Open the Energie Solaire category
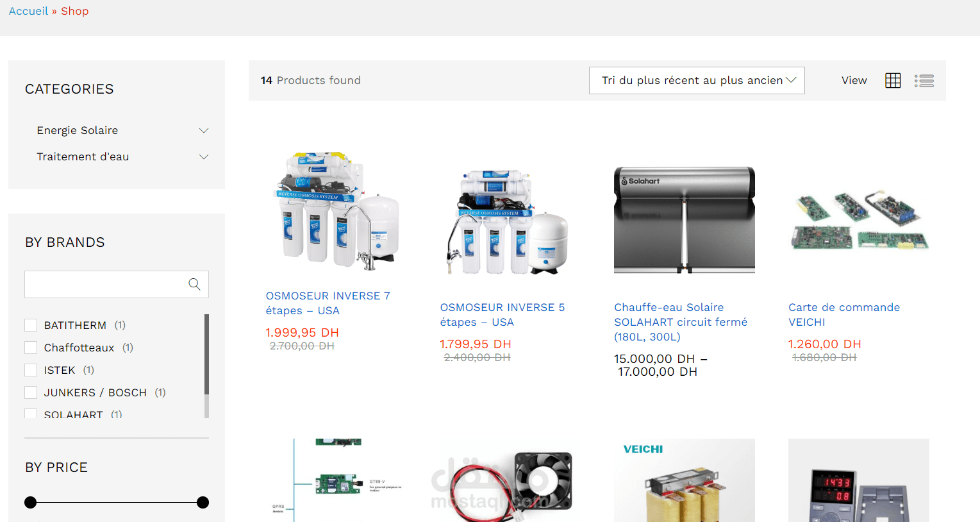 tap(78, 130)
